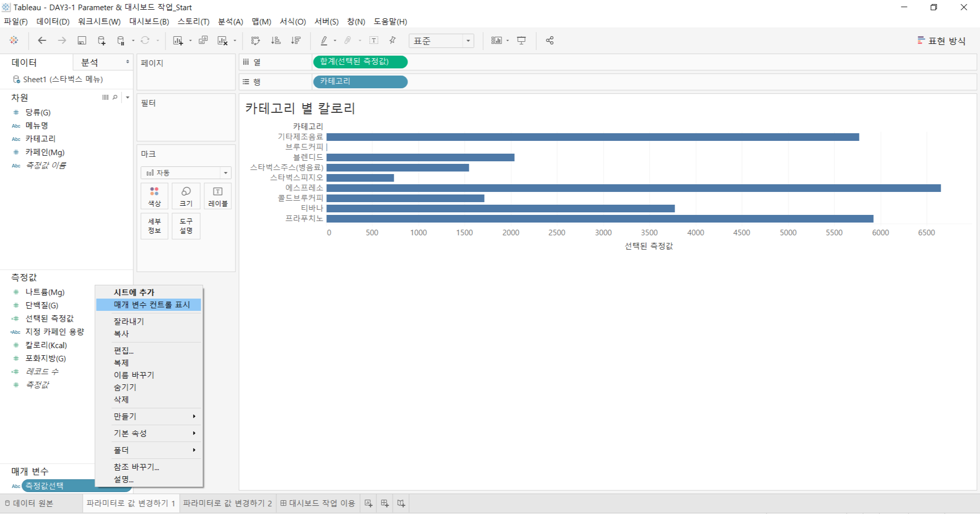Clear the sheet toolbar icon

point(223,40)
